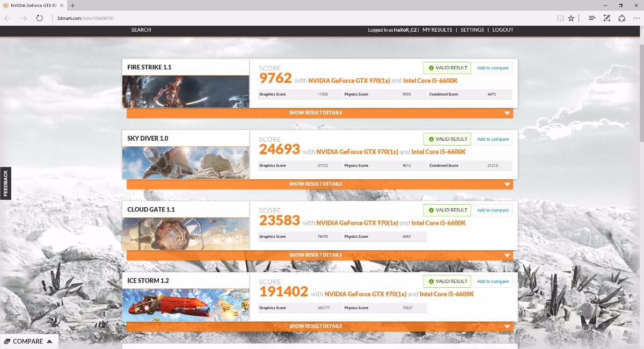644x349 pixels.
Task: Expand the COMPARE panel at bottom left
Action: pyautogui.click(x=29, y=341)
